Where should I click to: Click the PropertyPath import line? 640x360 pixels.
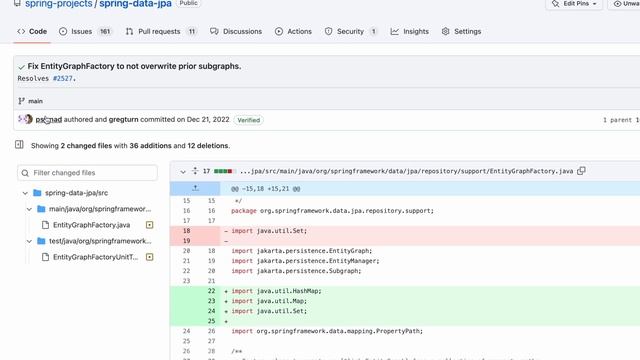[x=327, y=331]
